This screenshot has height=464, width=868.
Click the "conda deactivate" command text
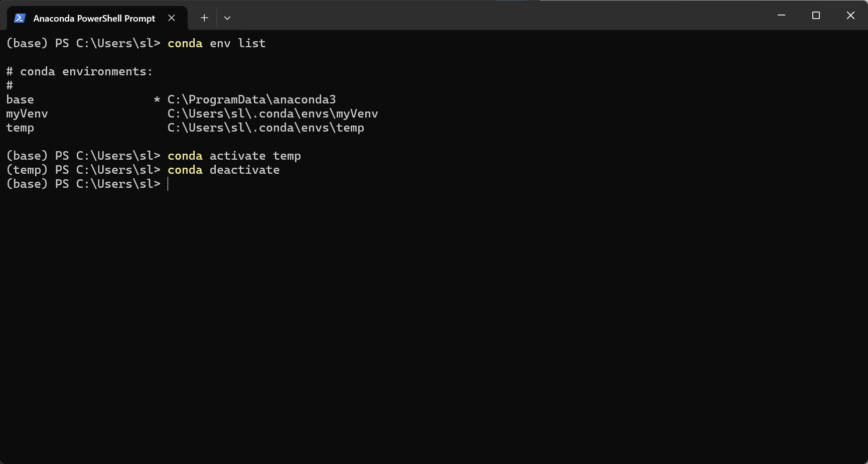point(223,170)
